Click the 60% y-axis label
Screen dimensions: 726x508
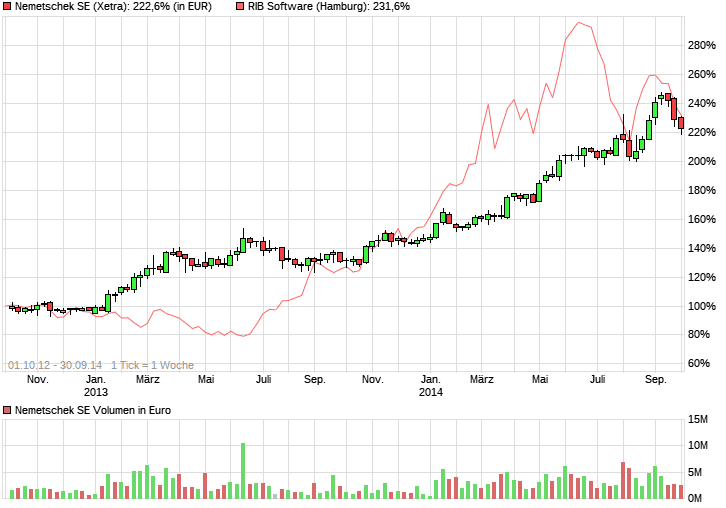pos(699,364)
